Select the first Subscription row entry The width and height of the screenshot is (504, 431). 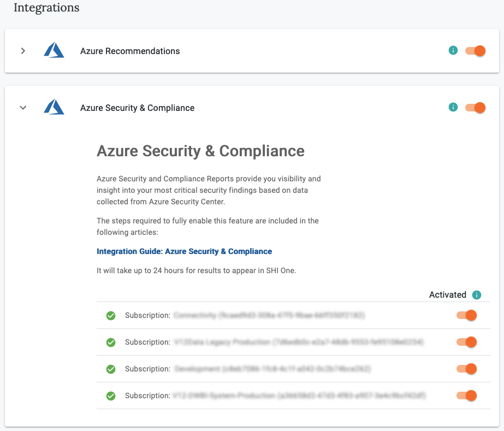pos(246,315)
